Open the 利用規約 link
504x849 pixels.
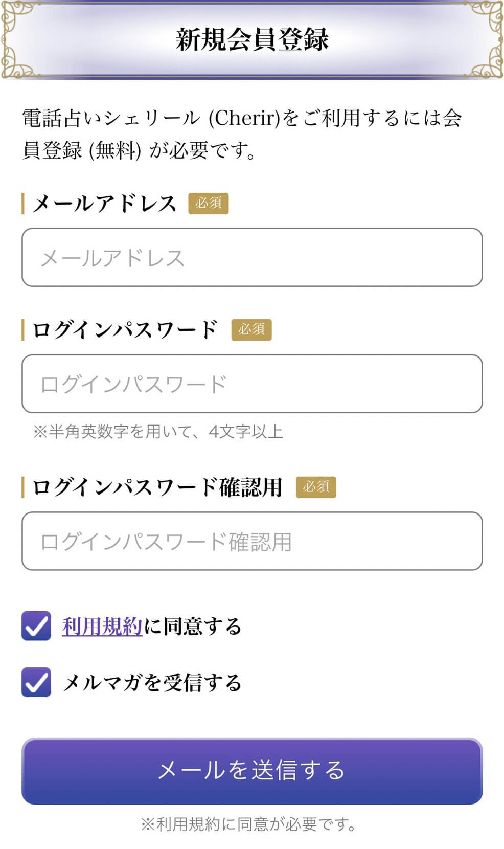coord(102,626)
